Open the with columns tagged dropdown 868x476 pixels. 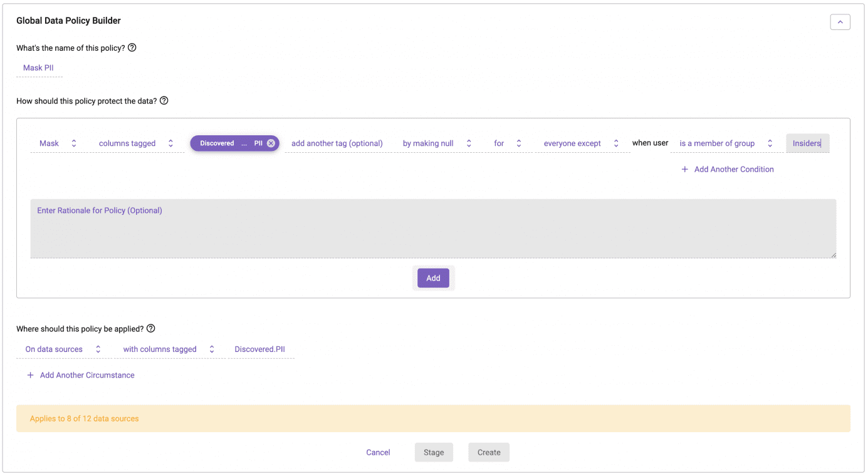[x=168, y=349]
